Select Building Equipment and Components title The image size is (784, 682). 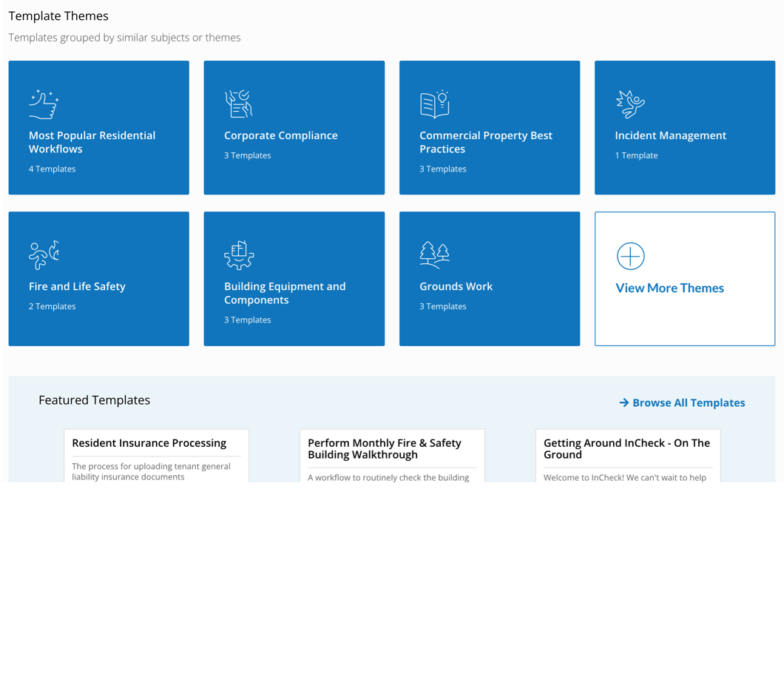click(284, 293)
